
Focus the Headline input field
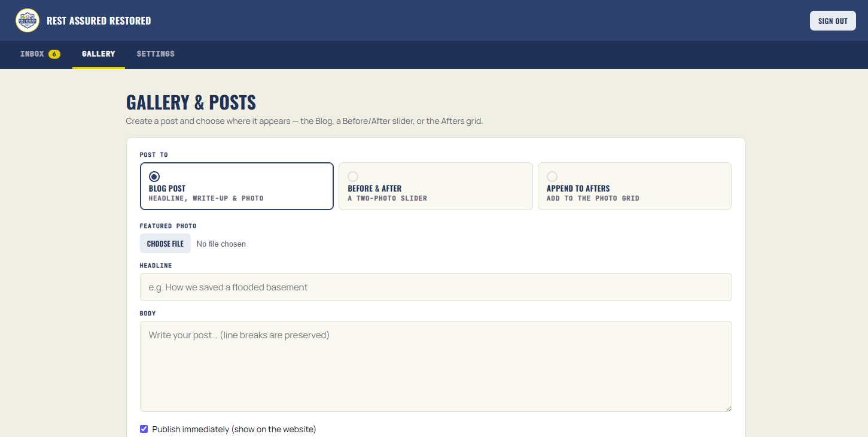tap(436, 287)
